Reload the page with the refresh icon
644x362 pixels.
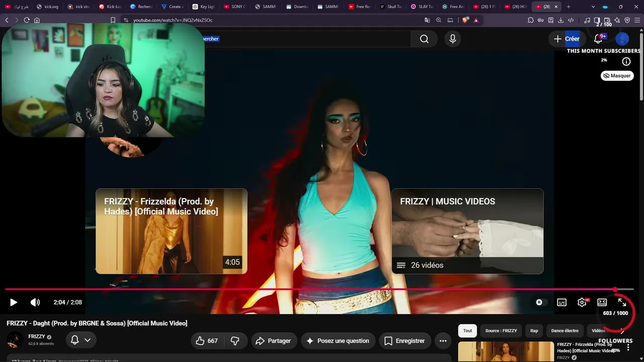[x=27, y=20]
